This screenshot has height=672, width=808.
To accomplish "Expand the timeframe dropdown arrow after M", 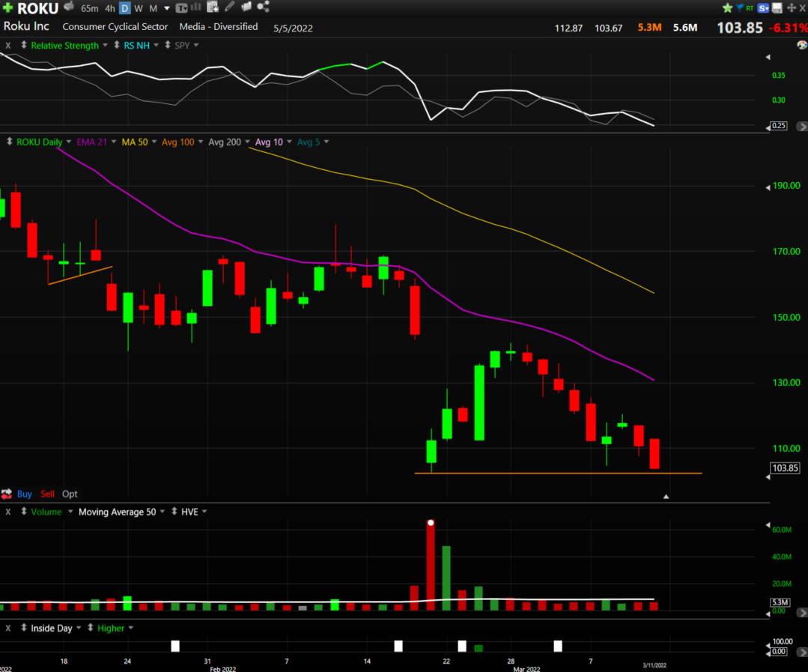I will tap(167, 8).
